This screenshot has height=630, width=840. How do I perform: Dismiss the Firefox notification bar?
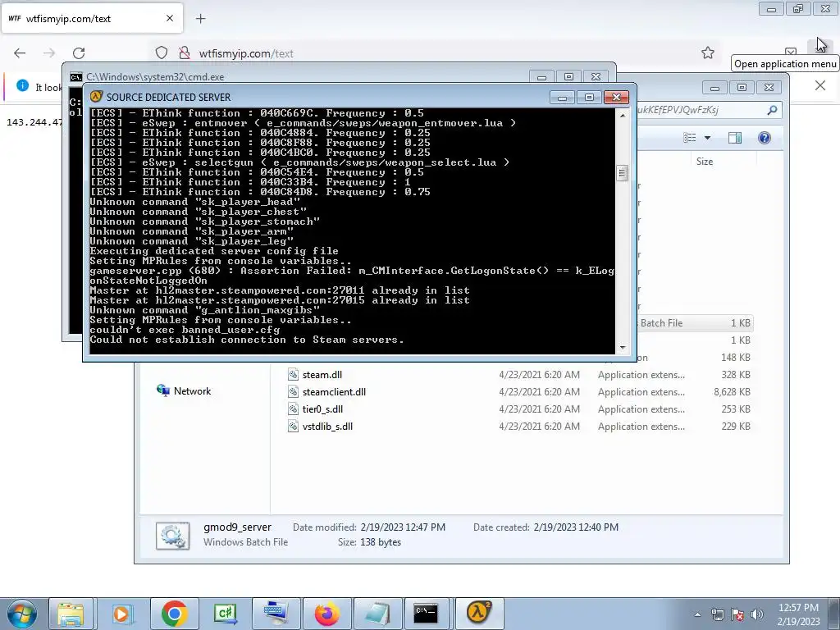[x=820, y=85]
